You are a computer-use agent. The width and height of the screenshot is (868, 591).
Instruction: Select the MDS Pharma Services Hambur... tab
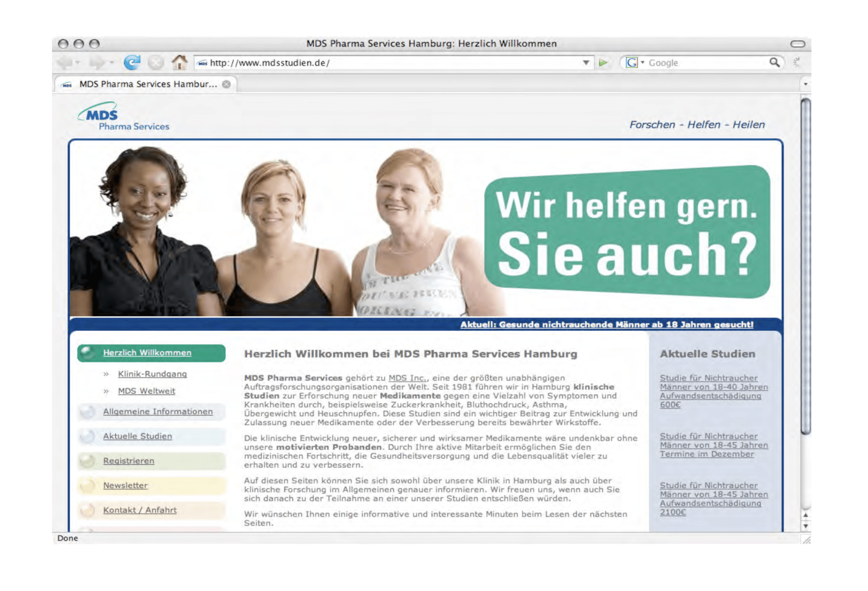pos(146,84)
